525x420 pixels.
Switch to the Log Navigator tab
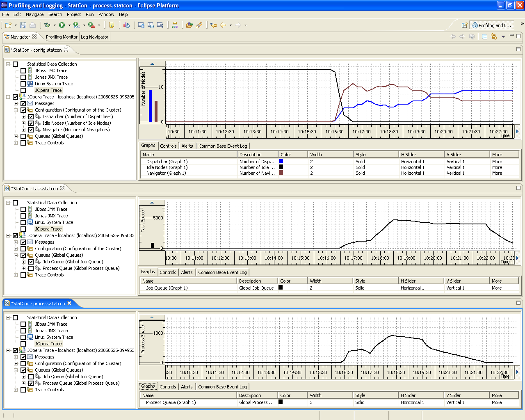[x=94, y=37]
